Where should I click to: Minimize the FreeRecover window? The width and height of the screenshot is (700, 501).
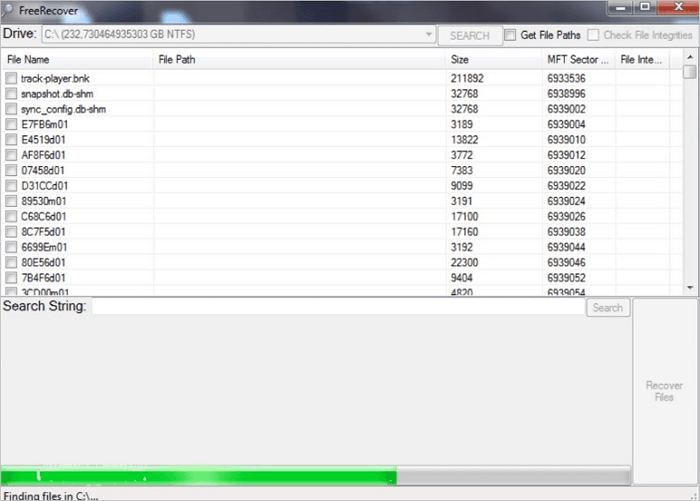click(x=620, y=8)
